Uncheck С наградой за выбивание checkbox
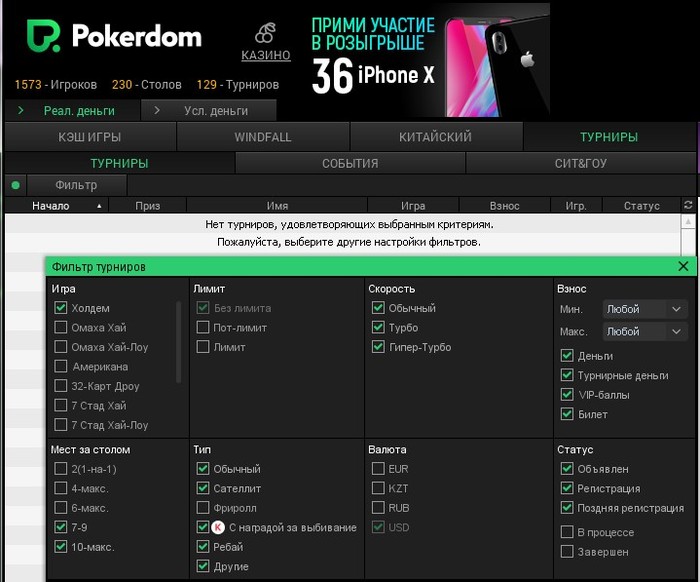 point(203,527)
